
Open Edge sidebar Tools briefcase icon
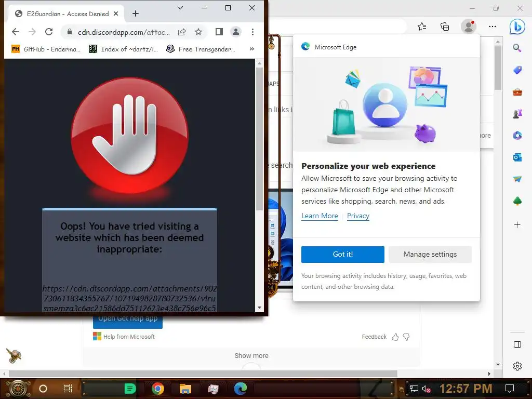click(x=517, y=92)
